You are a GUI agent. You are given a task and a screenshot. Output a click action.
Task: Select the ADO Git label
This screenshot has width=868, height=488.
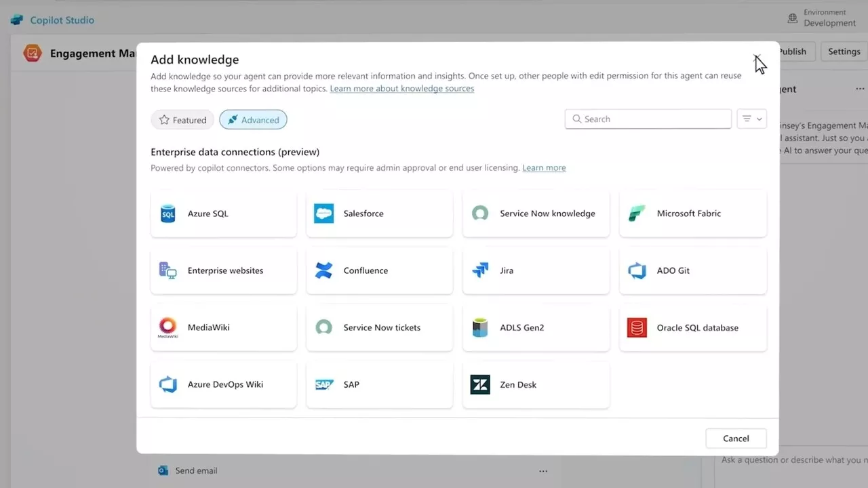pyautogui.click(x=673, y=270)
